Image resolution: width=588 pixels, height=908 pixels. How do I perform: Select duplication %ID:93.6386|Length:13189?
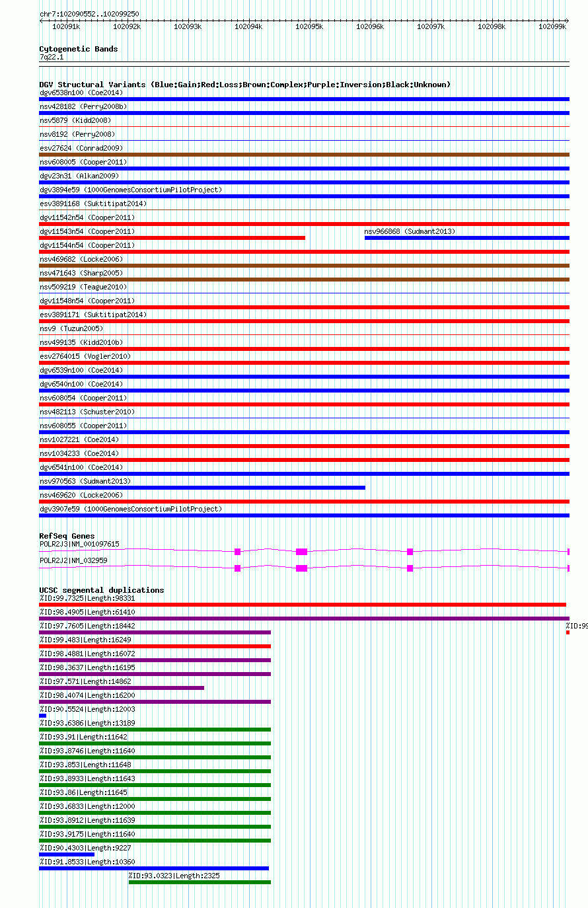click(87, 723)
